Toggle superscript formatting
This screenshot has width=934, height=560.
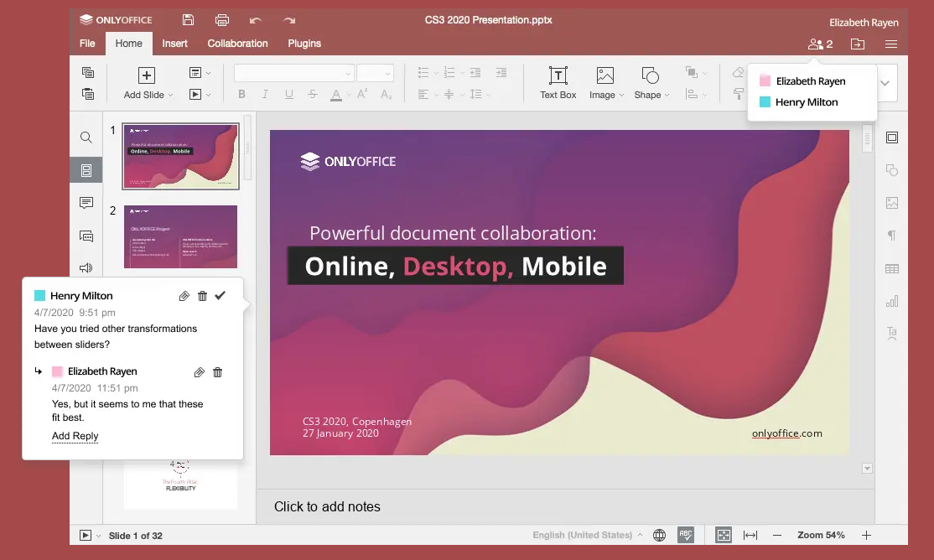point(362,94)
